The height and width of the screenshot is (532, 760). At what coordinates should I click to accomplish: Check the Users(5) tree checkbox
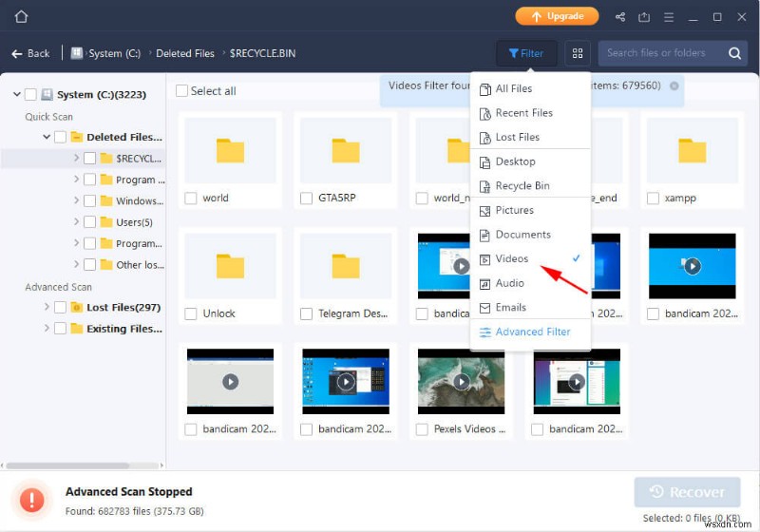pyautogui.click(x=89, y=222)
